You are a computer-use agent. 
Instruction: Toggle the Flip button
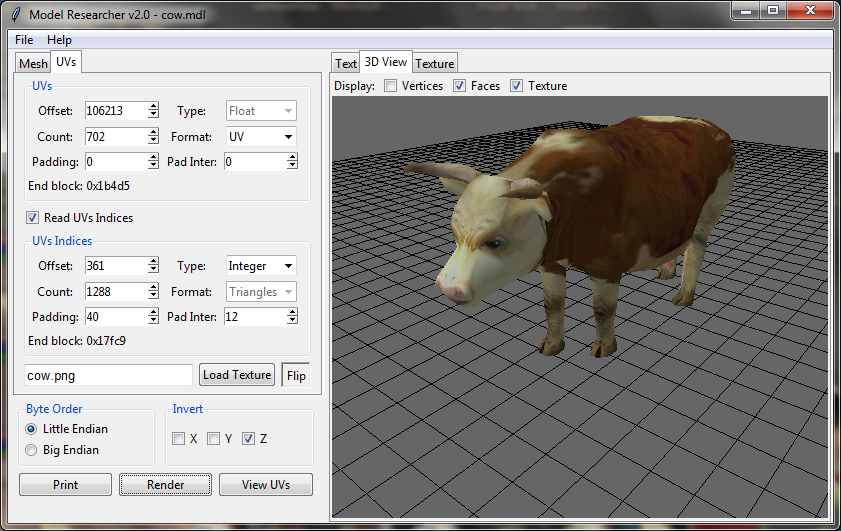click(x=296, y=375)
